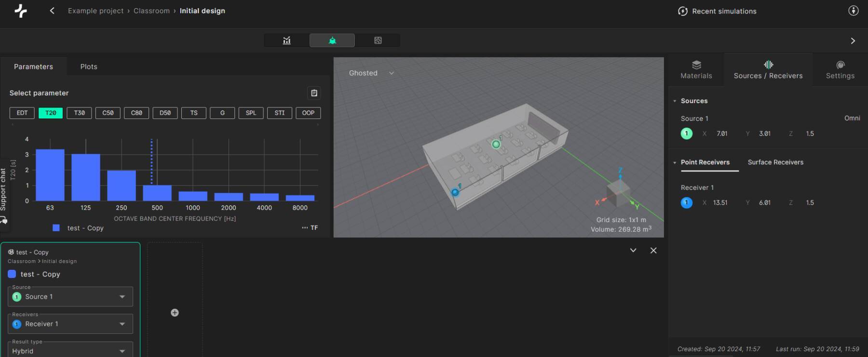Select the C50 parameter
Screen dimensions: 868x357
108,113
